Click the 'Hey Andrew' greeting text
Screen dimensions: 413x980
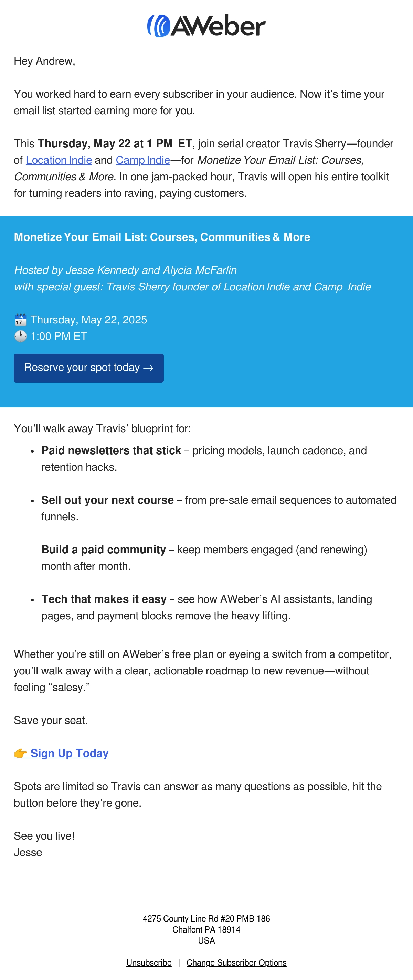click(x=44, y=61)
